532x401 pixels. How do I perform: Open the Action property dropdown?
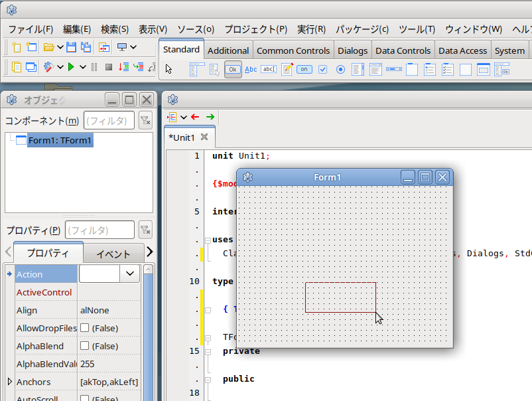point(129,274)
